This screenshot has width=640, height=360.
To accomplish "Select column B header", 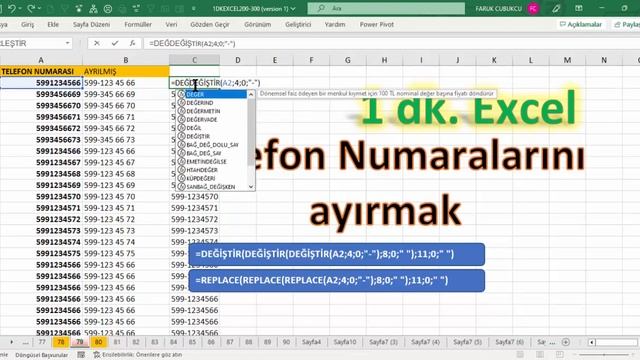I will [126, 60].
